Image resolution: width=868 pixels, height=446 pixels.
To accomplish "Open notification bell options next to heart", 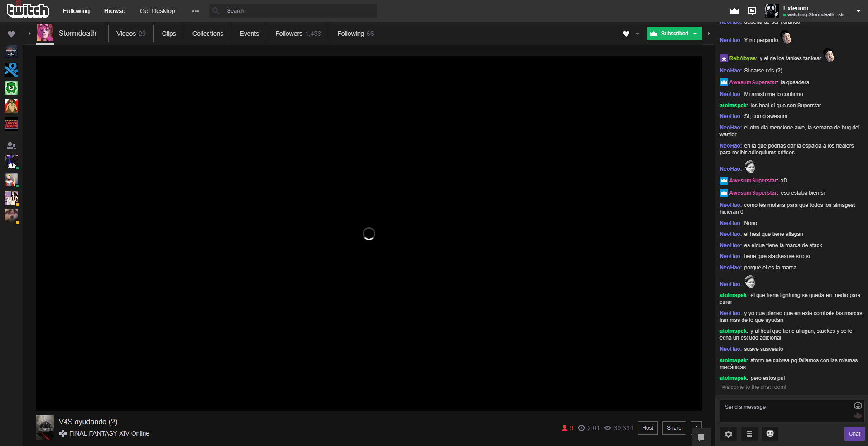I will tap(638, 34).
